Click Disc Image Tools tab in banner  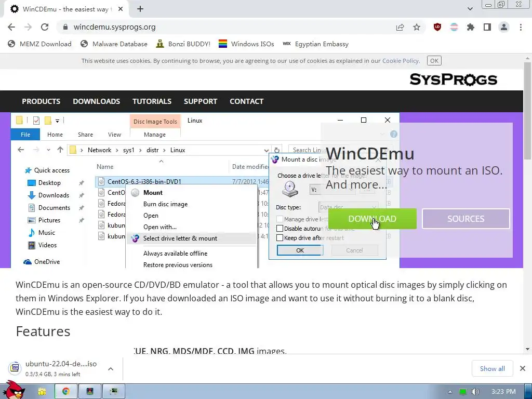click(x=155, y=122)
